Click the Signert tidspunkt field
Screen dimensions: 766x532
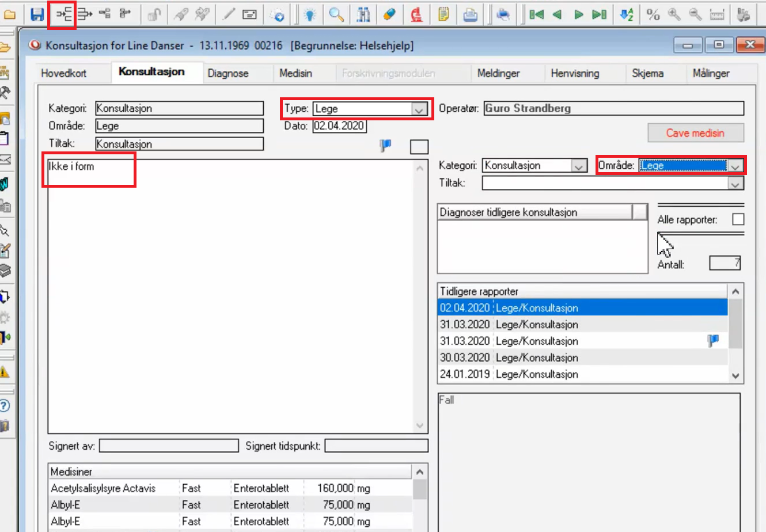click(x=377, y=446)
